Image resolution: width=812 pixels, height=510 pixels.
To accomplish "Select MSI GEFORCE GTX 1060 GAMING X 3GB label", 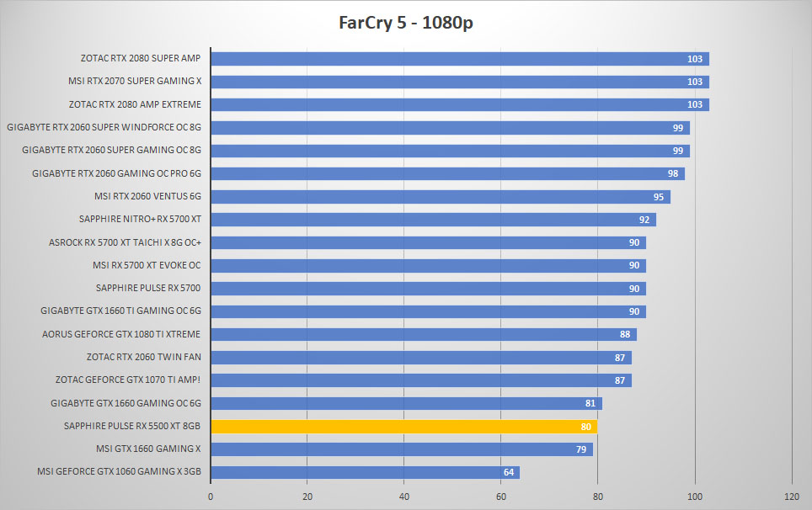I will (119, 472).
